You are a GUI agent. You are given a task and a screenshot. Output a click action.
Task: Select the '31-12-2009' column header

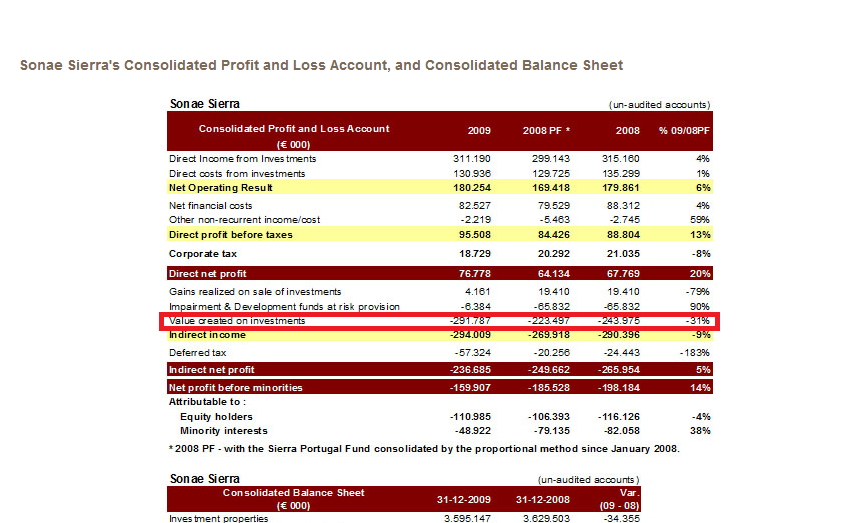pos(463,499)
